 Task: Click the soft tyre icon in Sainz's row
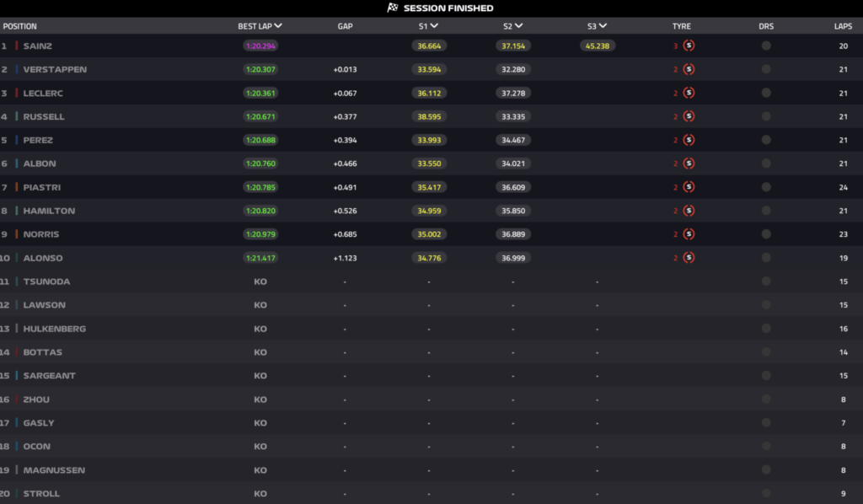click(689, 46)
